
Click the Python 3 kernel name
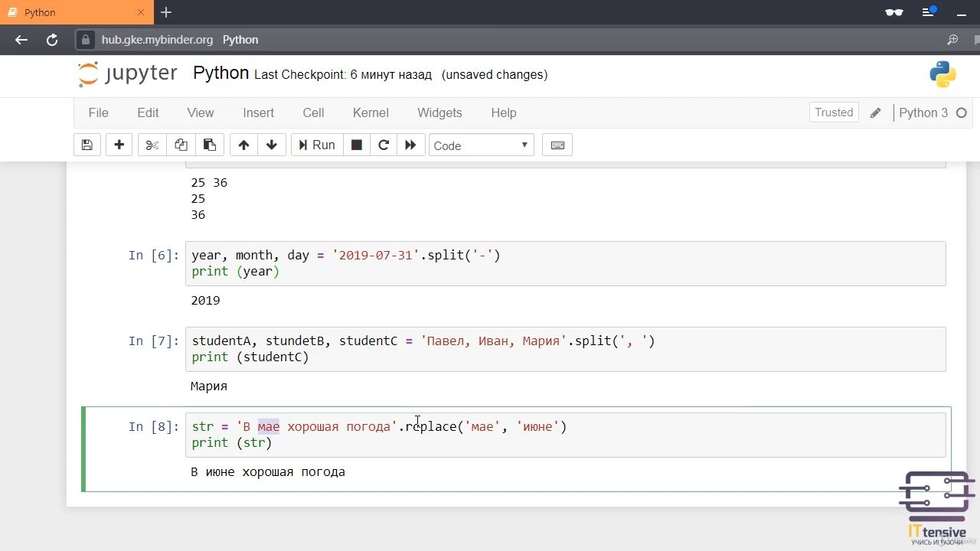pyautogui.click(x=923, y=112)
